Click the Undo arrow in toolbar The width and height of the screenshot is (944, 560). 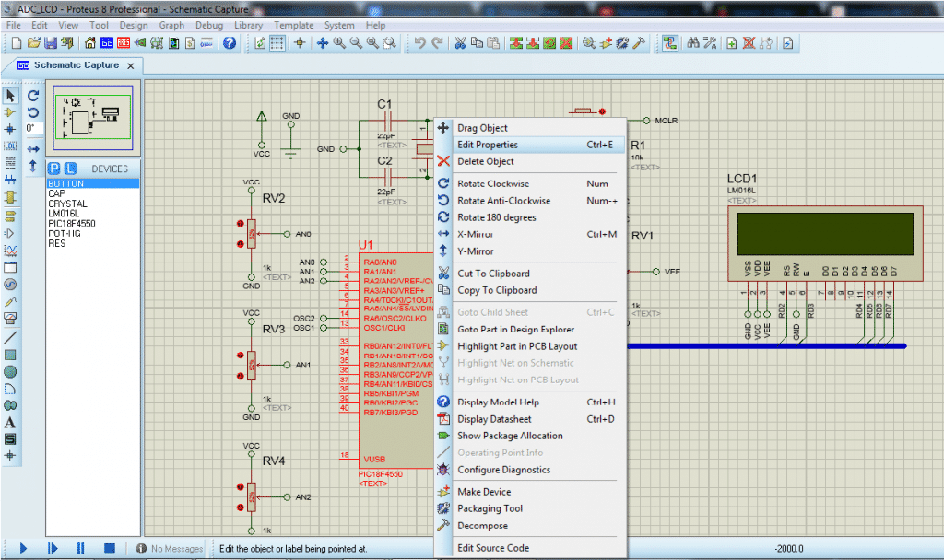[420, 42]
